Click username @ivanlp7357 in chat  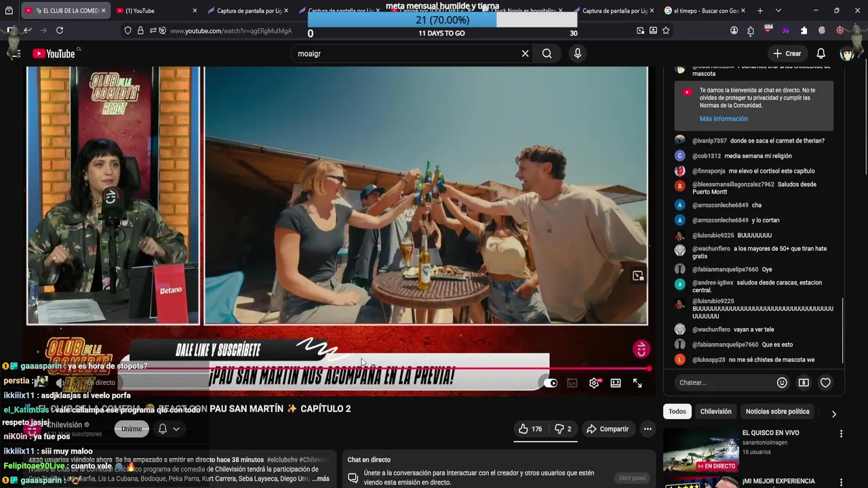click(x=709, y=141)
